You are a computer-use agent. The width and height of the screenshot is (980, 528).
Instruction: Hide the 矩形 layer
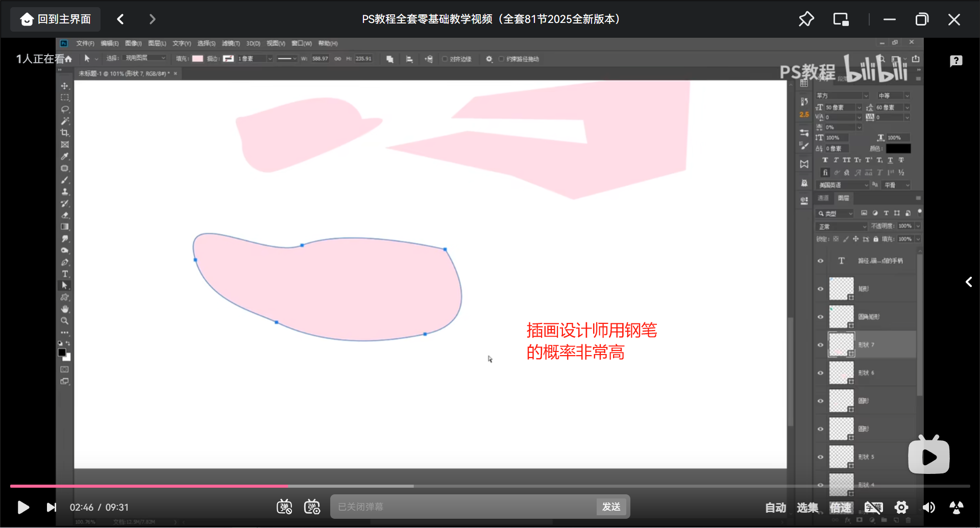[x=821, y=289]
